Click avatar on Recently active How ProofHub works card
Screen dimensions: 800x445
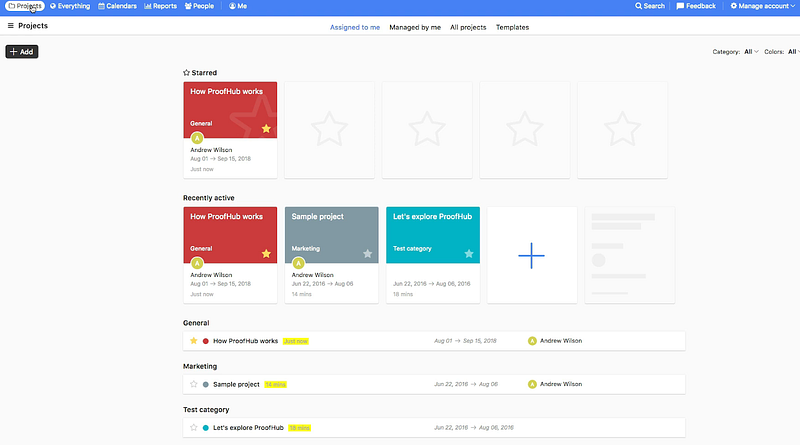click(197, 263)
